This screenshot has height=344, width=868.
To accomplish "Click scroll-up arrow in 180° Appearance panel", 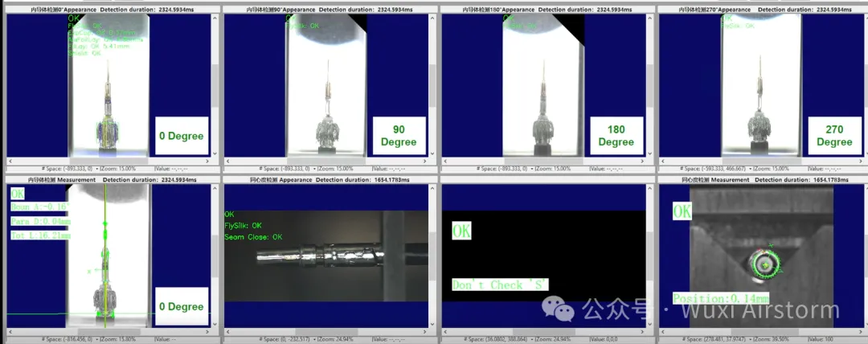I will (650, 17).
